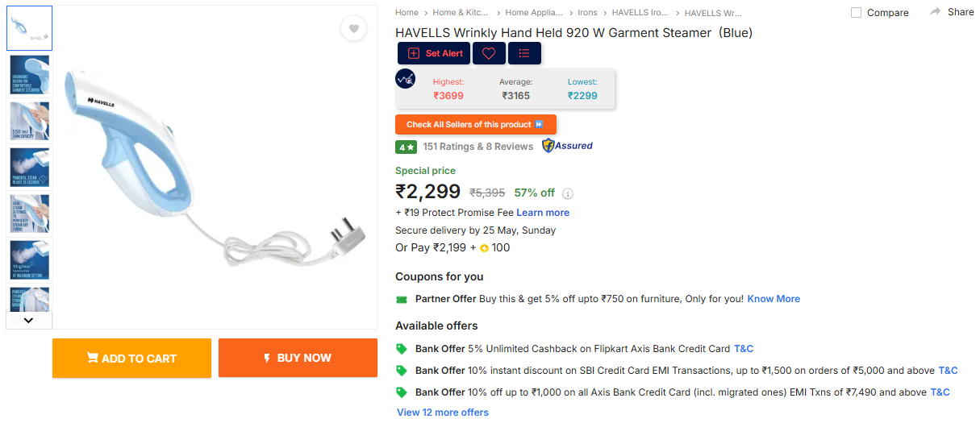Click the price history graph icon
Screen dimensions: 980x423
(405, 79)
